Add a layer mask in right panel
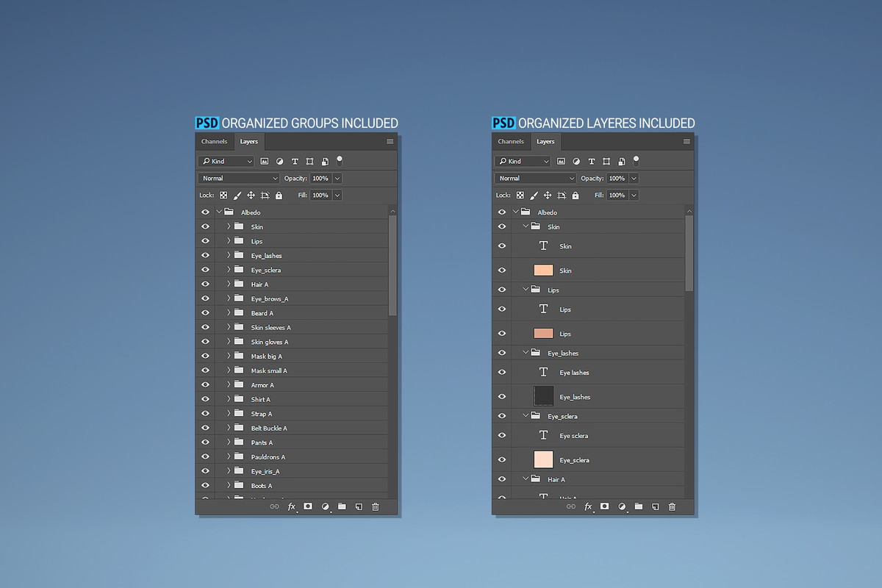882x588 pixels. coord(605,506)
